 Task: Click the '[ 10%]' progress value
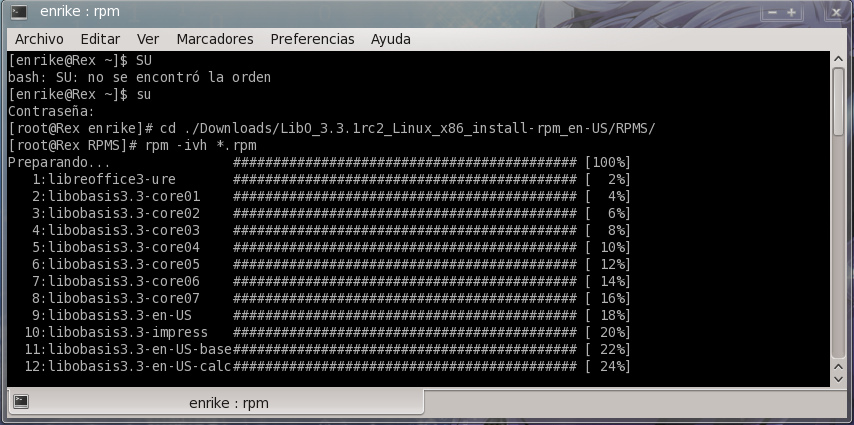click(608, 247)
